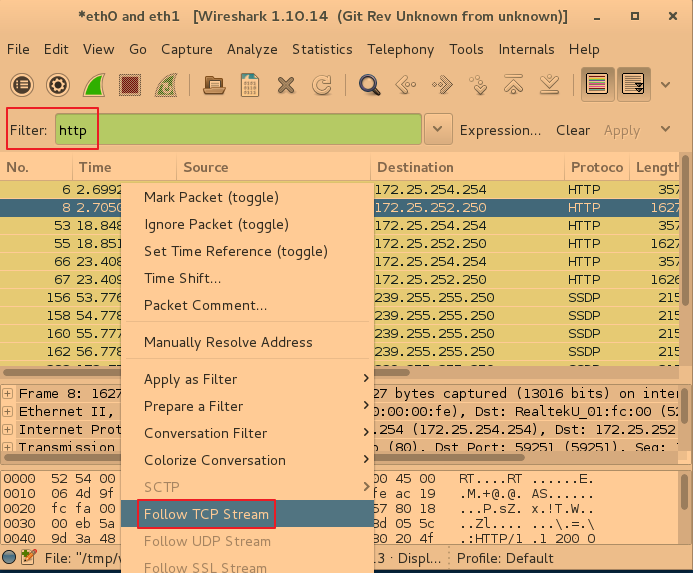The height and width of the screenshot is (573, 693).
Task: Open the filter history dropdown arrow
Action: 437,129
